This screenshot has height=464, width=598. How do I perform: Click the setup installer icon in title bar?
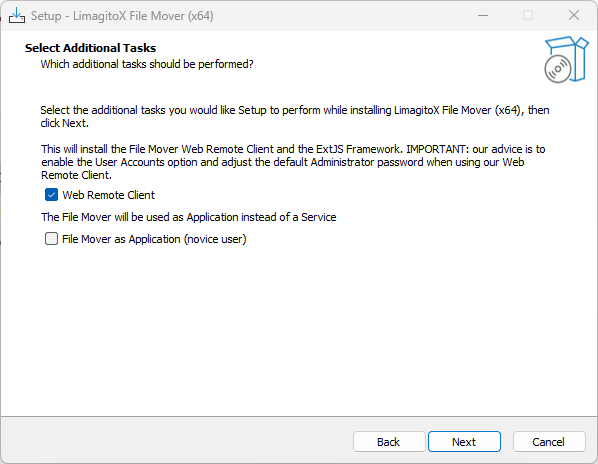click(x=17, y=16)
